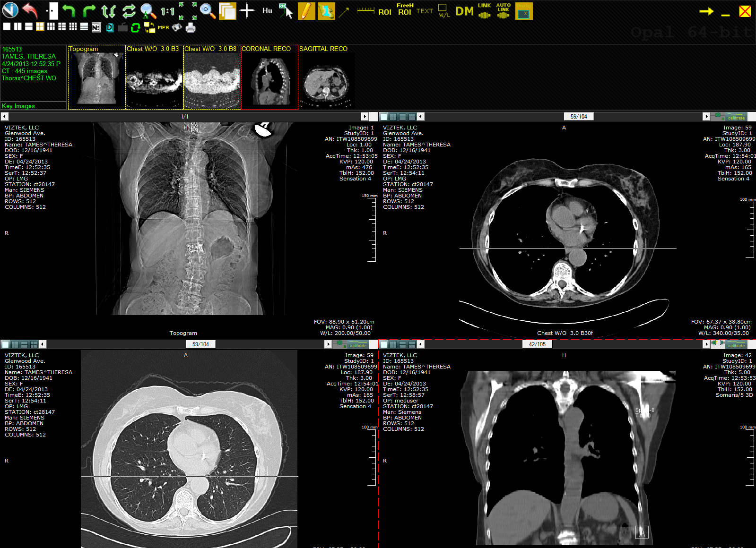756x548 pixels.
Task: Step back in the coronal 42/105 viewer
Action: [x=421, y=344]
